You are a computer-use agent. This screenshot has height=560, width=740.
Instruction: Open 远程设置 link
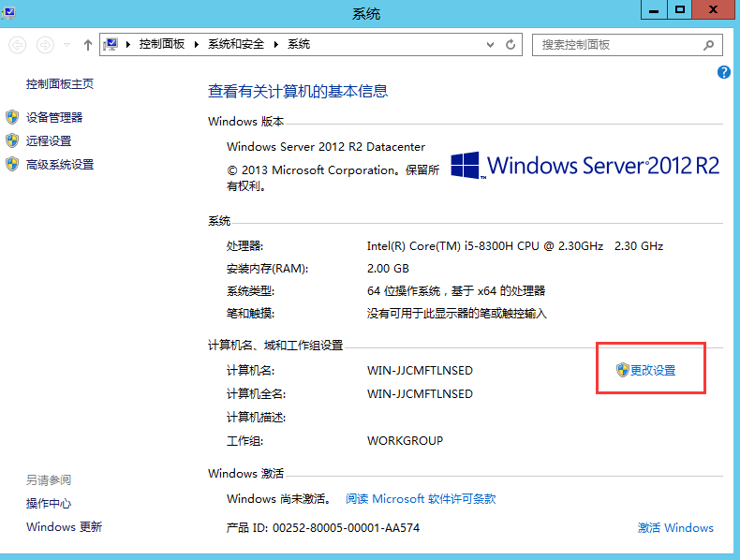(49, 141)
